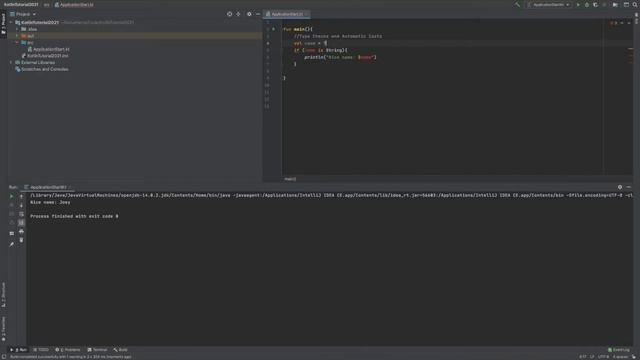Clear console output with trash icon
The image size is (640, 360).
click(x=21, y=240)
